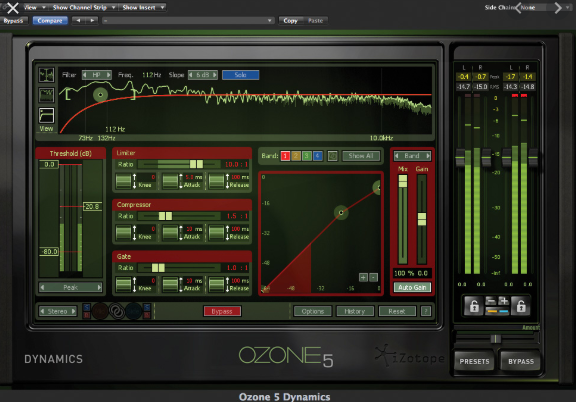Screen dimensions: 576x402
Task: Click the band power icon next to Show All
Action: click(x=332, y=156)
